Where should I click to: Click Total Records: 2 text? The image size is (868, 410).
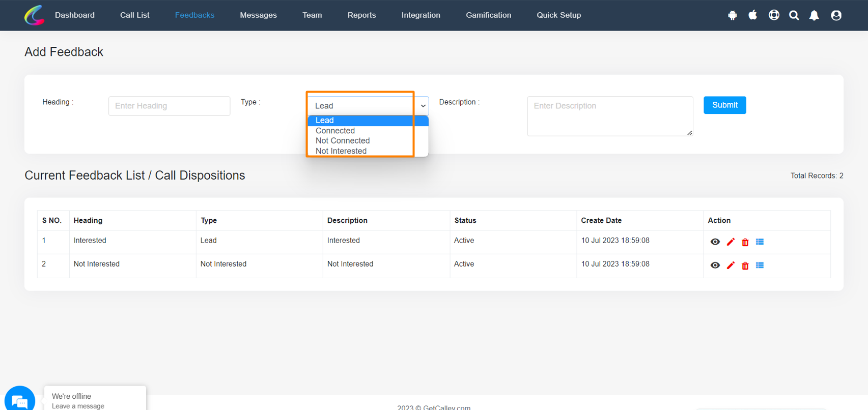point(817,175)
